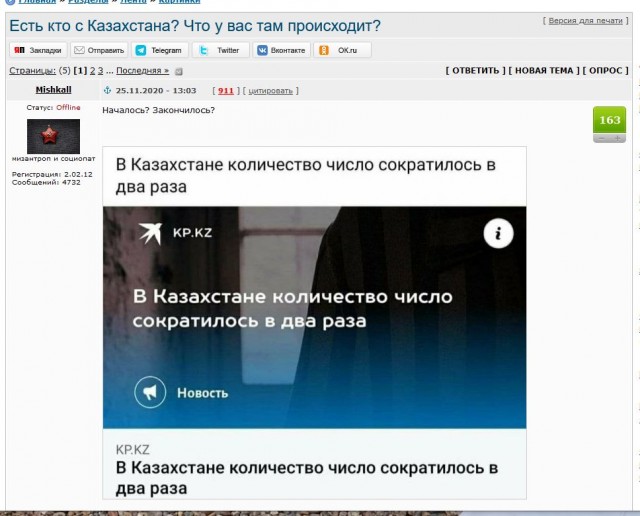Click the white headline inside the news image
640x516 pixels.
293,309
